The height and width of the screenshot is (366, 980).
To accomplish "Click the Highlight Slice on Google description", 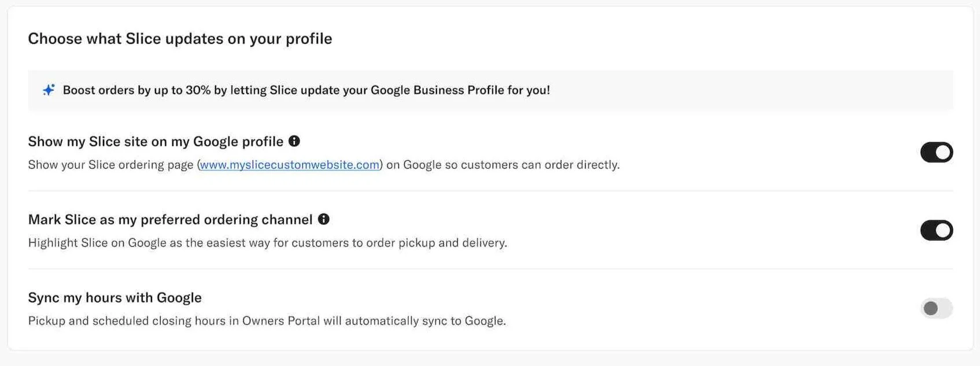I will pyautogui.click(x=267, y=243).
